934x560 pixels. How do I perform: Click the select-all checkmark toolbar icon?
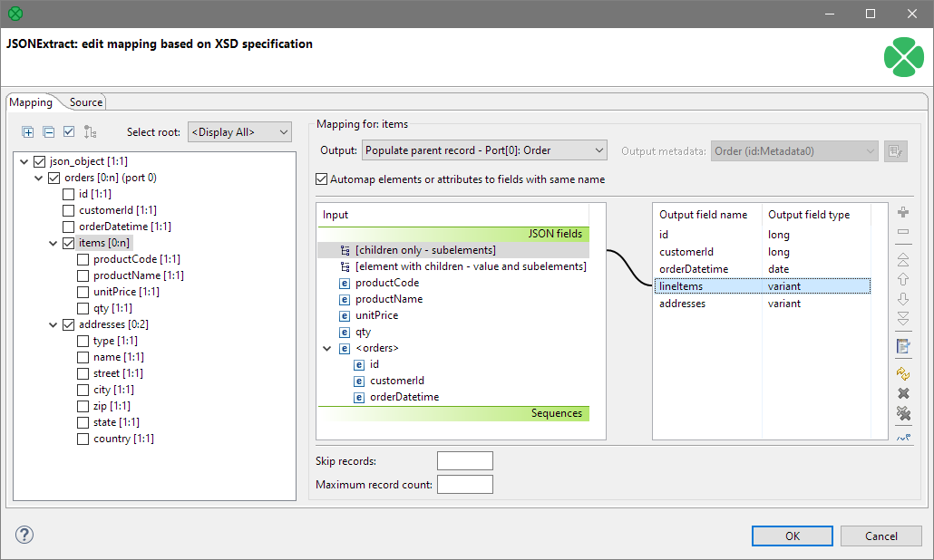[69, 131]
